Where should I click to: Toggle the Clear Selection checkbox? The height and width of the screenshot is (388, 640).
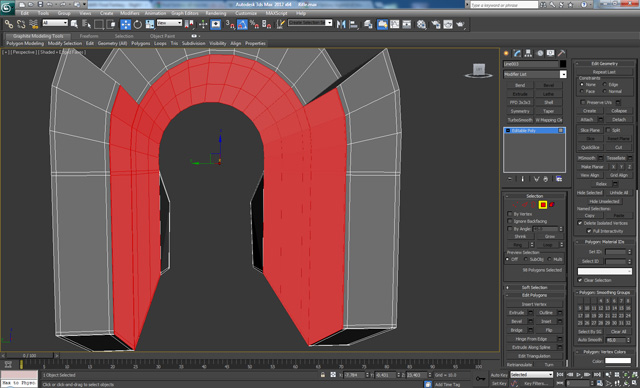click(x=580, y=280)
